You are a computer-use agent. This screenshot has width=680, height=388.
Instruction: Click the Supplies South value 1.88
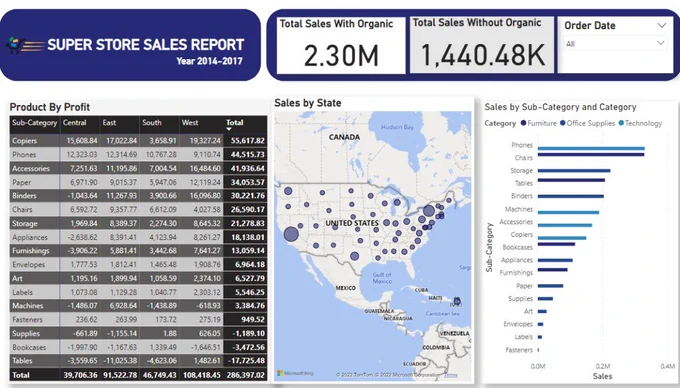[170, 333]
